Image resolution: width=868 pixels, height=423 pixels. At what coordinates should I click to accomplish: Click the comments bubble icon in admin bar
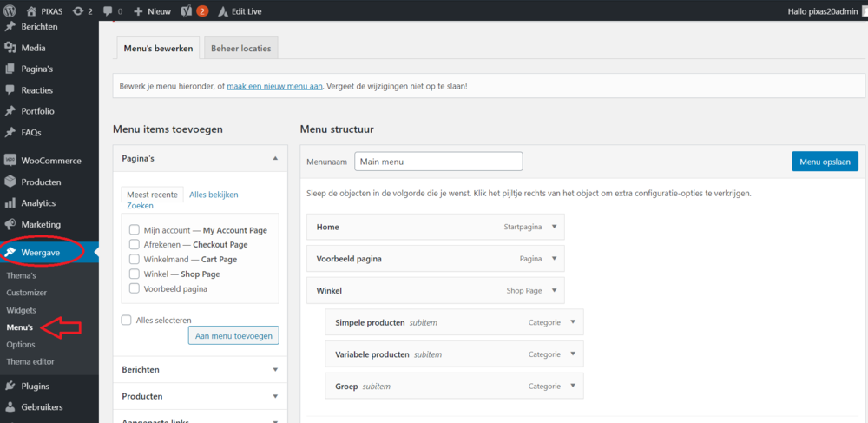tap(108, 11)
